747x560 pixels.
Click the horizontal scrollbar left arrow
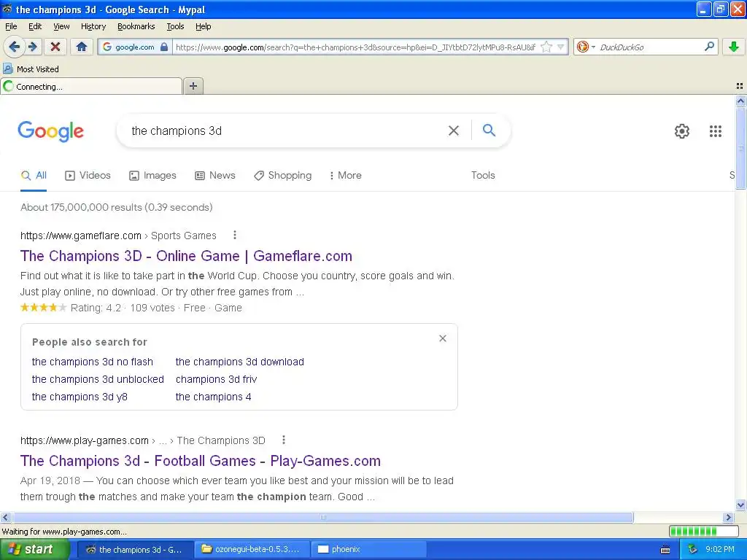tap(5, 517)
